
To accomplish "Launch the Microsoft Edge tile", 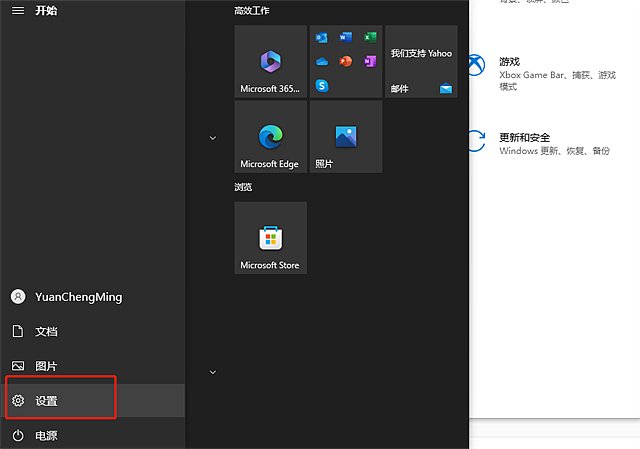I will click(271, 137).
